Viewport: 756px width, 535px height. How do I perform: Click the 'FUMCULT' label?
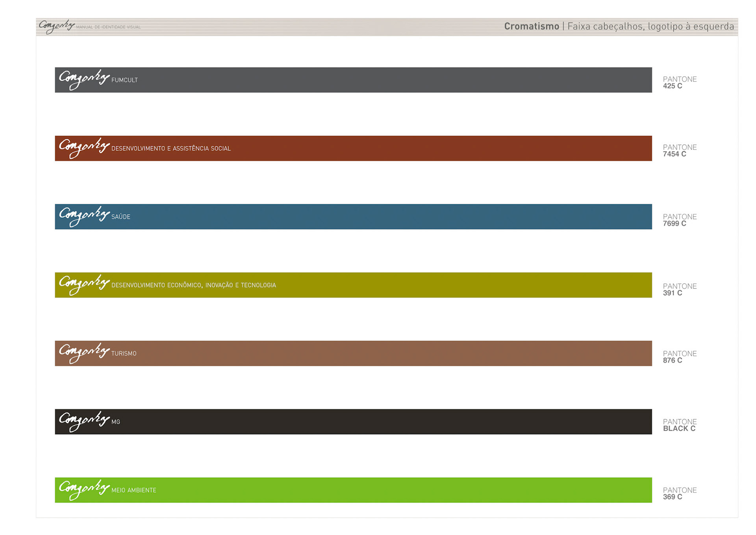[124, 80]
